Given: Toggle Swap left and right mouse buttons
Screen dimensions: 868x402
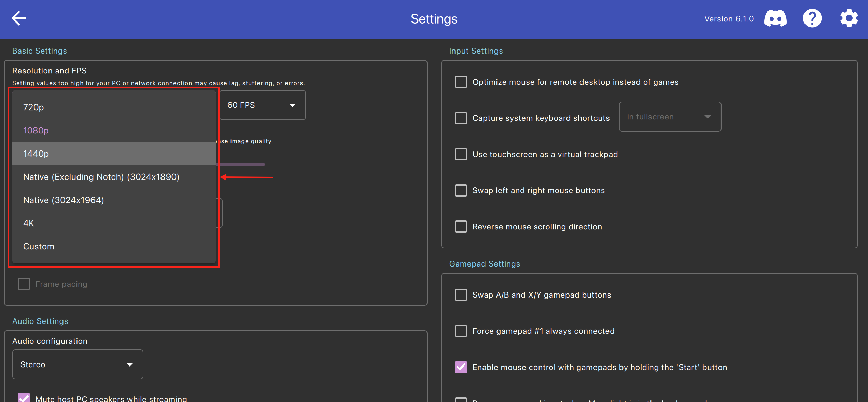Looking at the screenshot, I should point(461,190).
